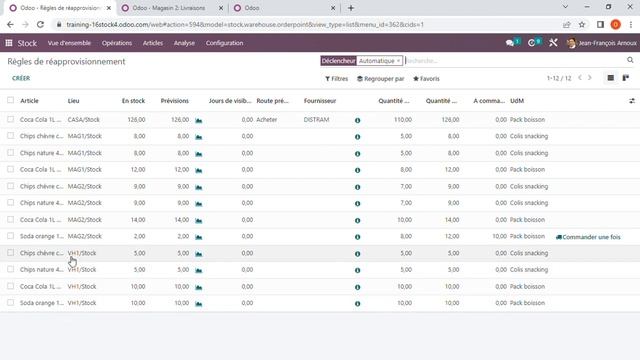Open forecast graph for Coca Cola MAG1/Stock
The height and width of the screenshot is (360, 640).
[199, 170]
